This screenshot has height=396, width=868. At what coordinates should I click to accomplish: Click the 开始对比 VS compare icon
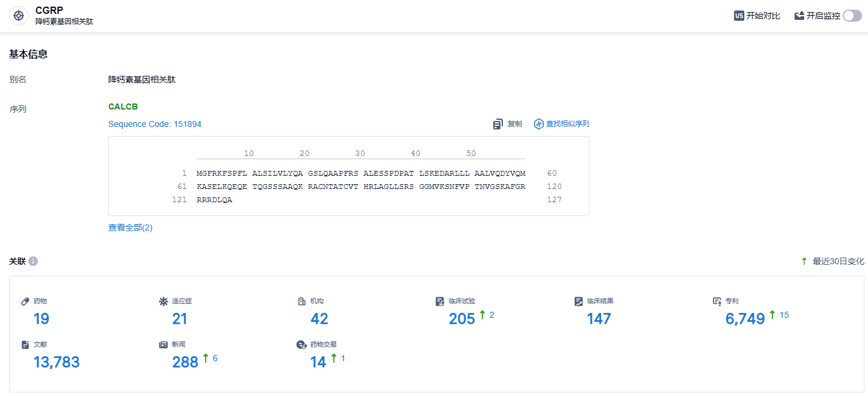(x=739, y=16)
